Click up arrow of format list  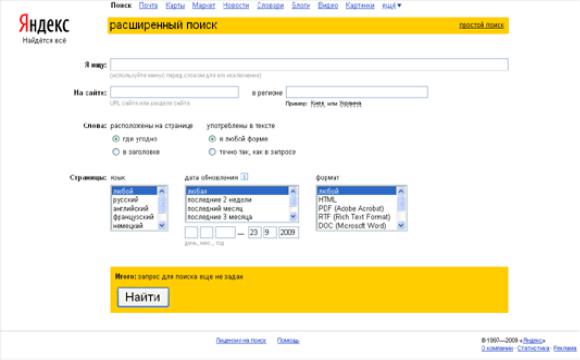pyautogui.click(x=401, y=191)
